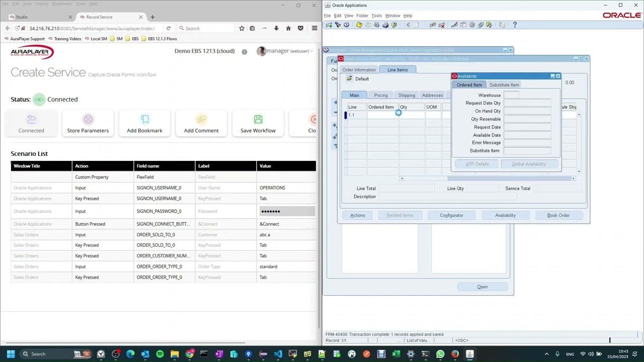Click the Connected status action icon
This screenshot has height=362, width=644.
31,120
